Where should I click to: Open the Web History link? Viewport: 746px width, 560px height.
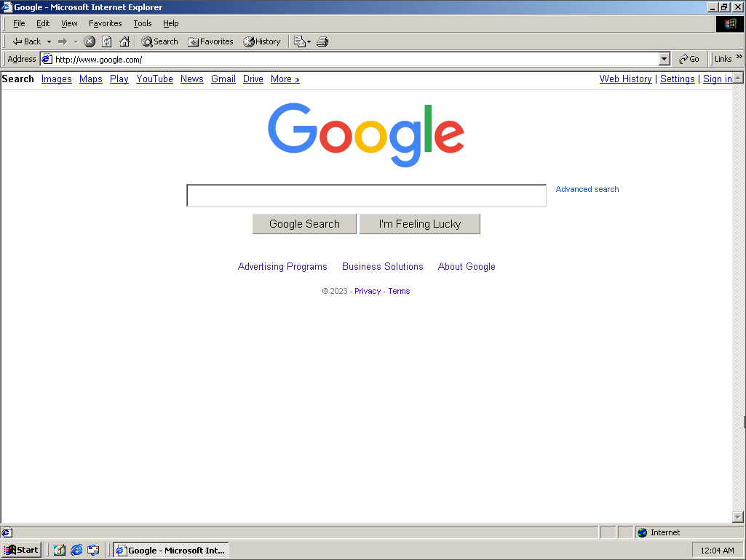coord(625,79)
